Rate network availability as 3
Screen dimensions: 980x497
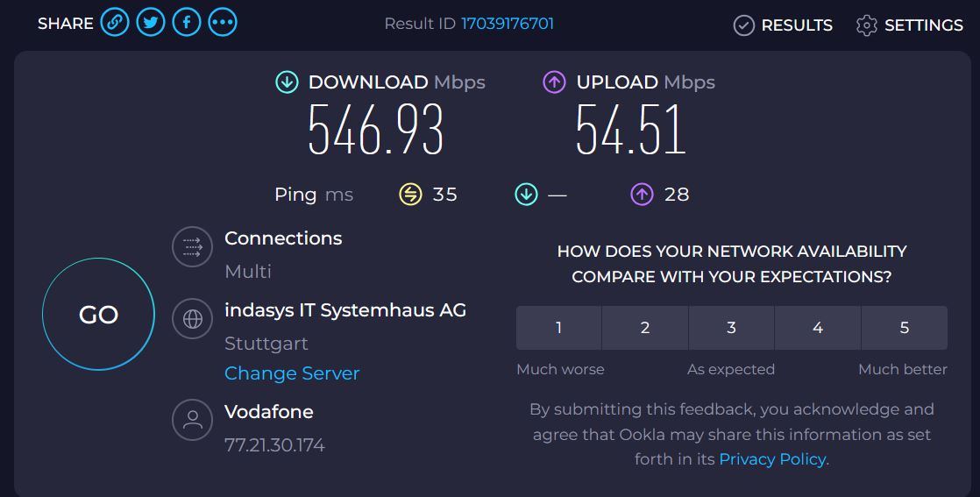[731, 328]
